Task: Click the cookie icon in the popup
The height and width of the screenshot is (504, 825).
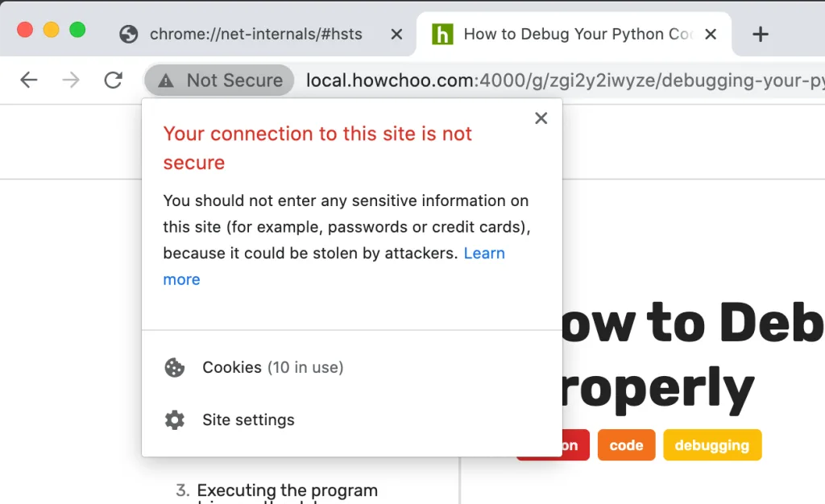Action: click(174, 368)
